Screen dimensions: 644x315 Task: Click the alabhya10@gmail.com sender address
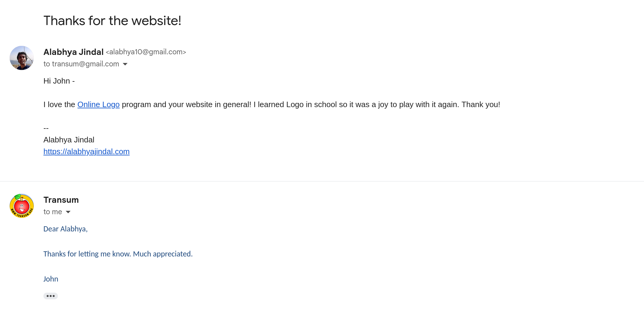coord(146,52)
